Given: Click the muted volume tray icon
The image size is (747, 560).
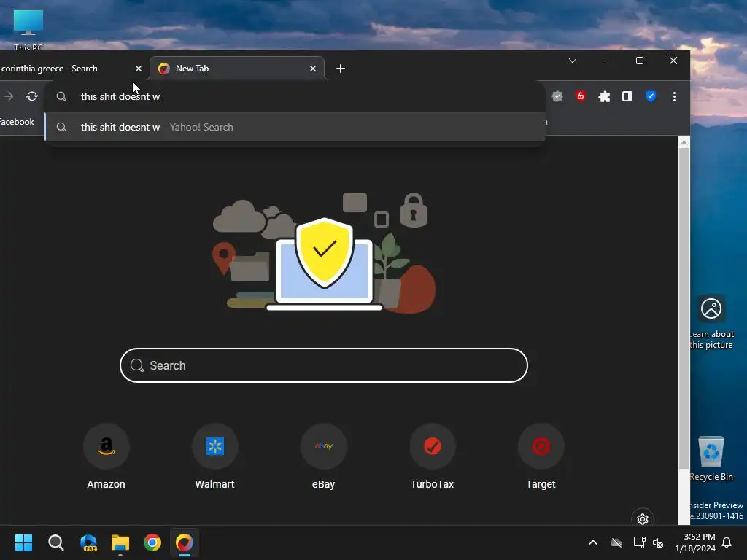Looking at the screenshot, I should (659, 542).
